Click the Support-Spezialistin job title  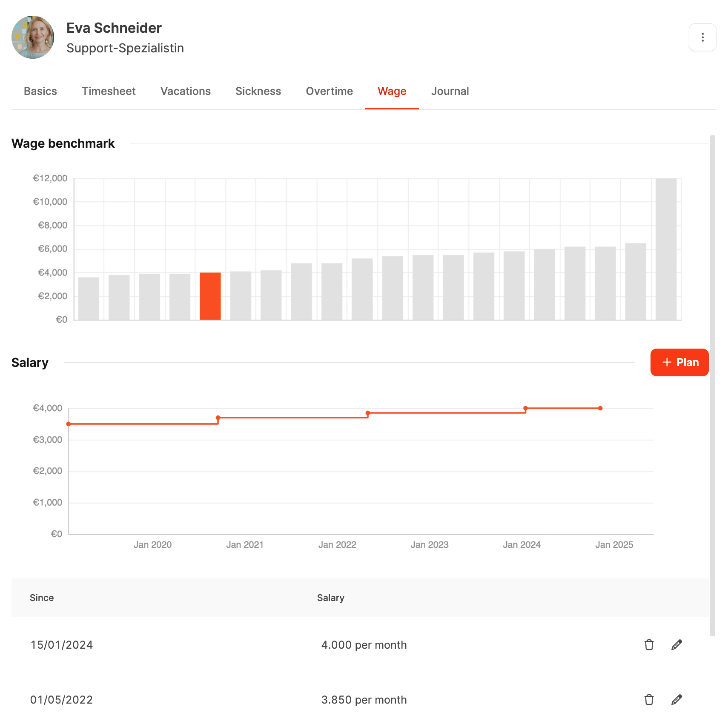point(125,48)
